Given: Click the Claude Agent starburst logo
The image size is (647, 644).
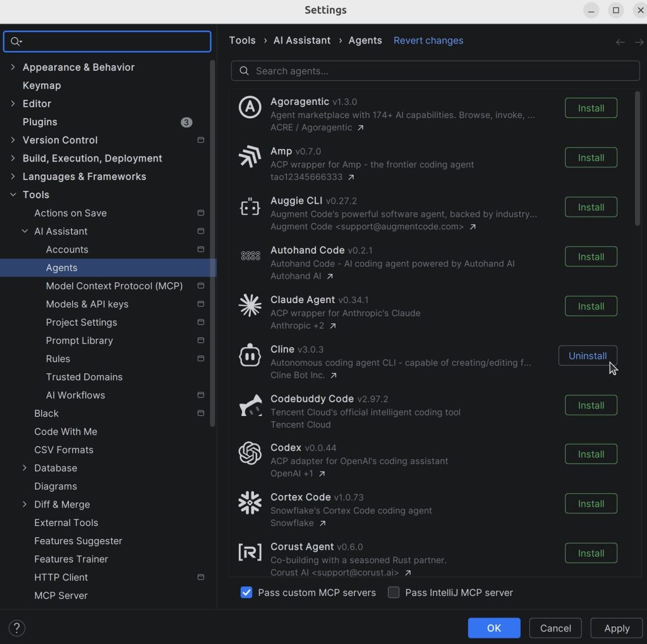Looking at the screenshot, I should pyautogui.click(x=250, y=306).
